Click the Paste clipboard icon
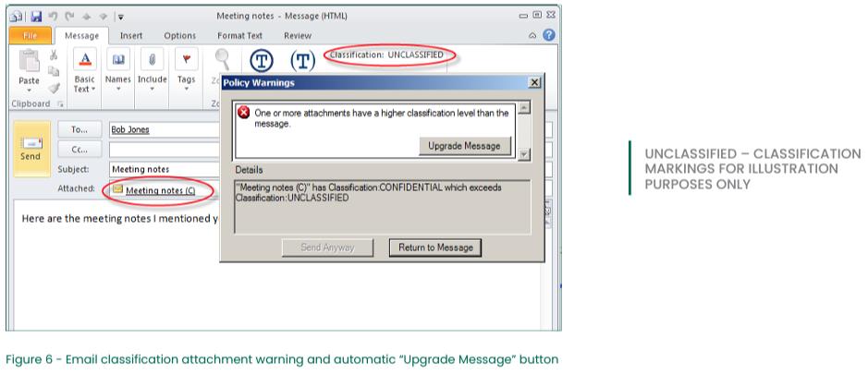Viewport: 868px width, 375px height. (x=29, y=60)
